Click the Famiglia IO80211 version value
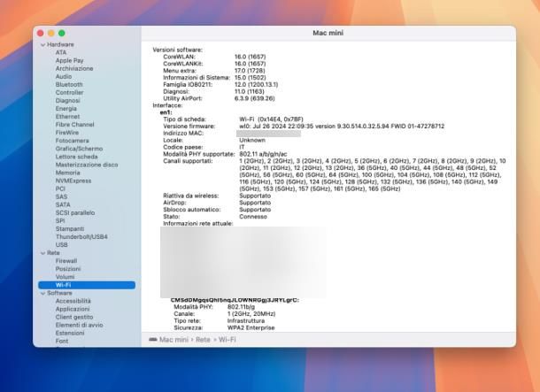Screen dimensions: 540x392 click(256, 84)
